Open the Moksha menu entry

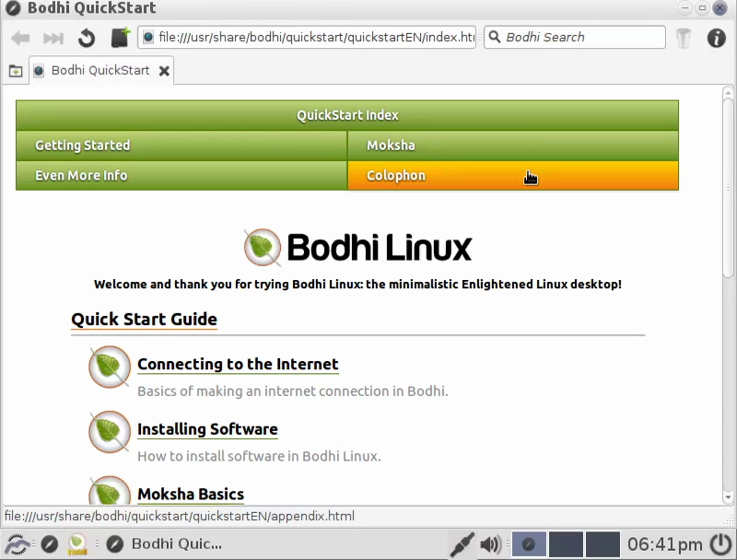tap(513, 146)
